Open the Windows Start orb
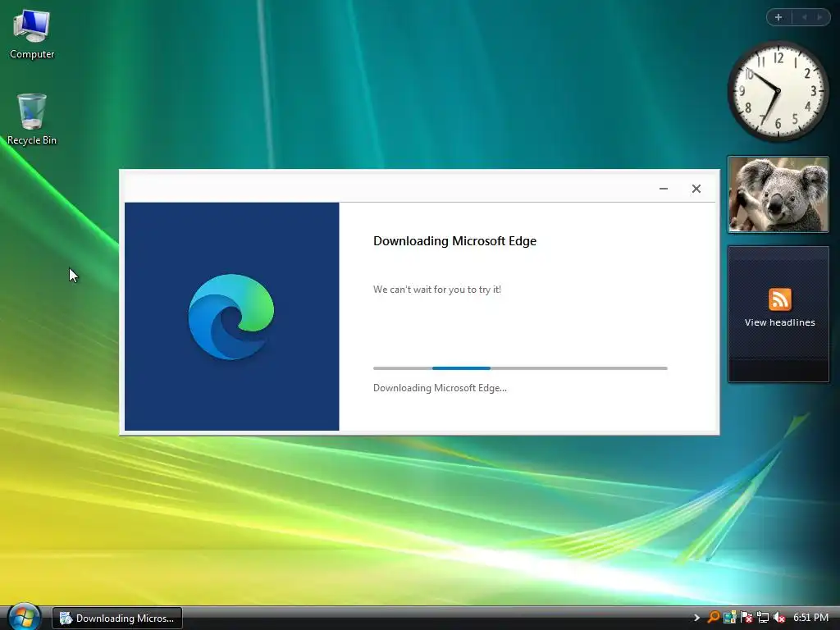Image resolution: width=840 pixels, height=630 pixels. coord(24,617)
